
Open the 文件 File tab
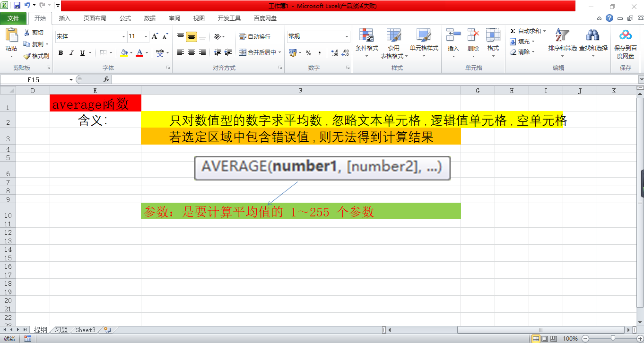13,18
